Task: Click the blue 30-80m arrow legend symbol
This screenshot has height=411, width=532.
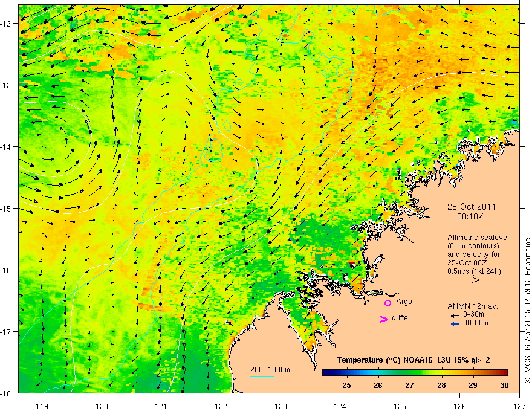Action: point(455,324)
